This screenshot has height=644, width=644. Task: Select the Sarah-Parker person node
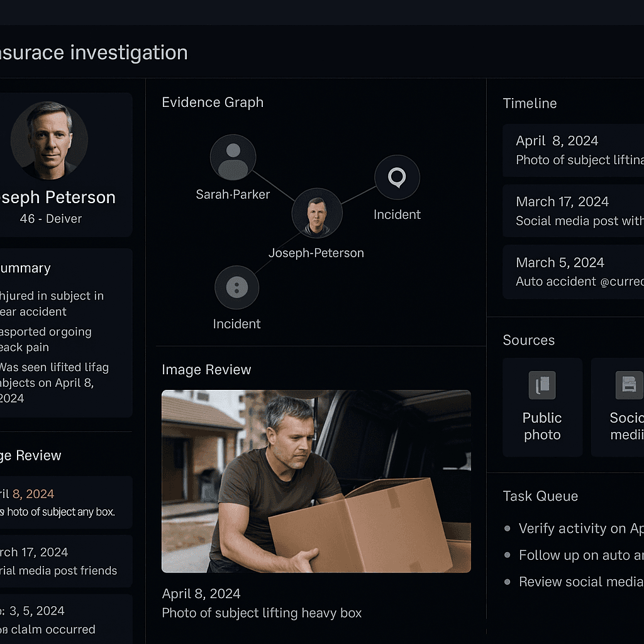[x=233, y=157]
